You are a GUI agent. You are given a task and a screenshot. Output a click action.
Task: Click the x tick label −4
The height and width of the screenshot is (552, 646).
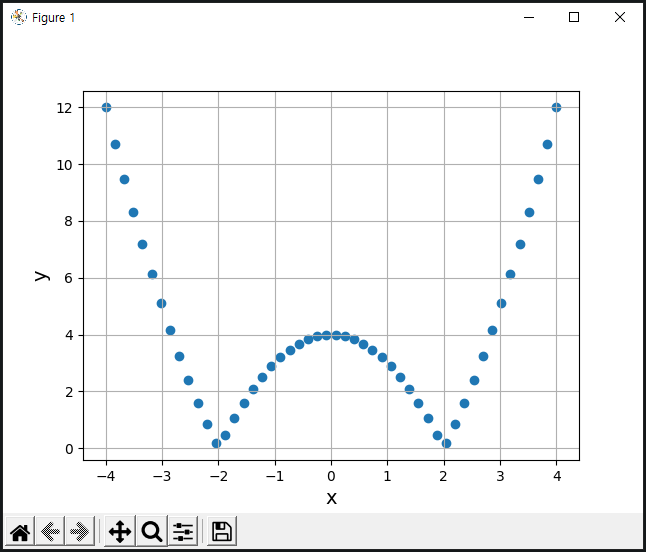(x=106, y=476)
